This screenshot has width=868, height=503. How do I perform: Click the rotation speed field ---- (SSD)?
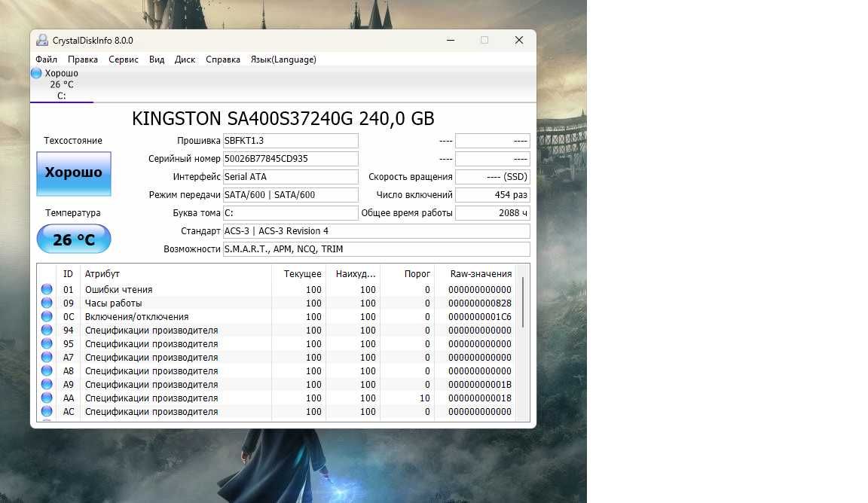point(493,177)
